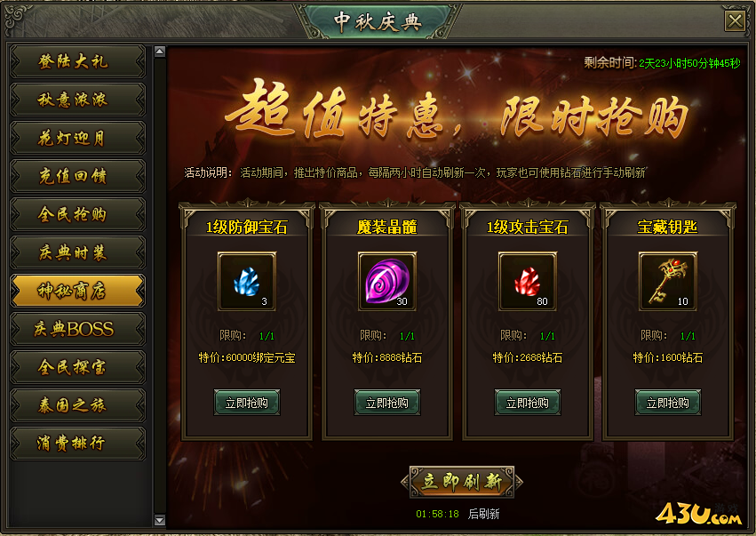This screenshot has width=756, height=536.
Task: Open the 登陆大礼 tab
Action: (x=77, y=61)
